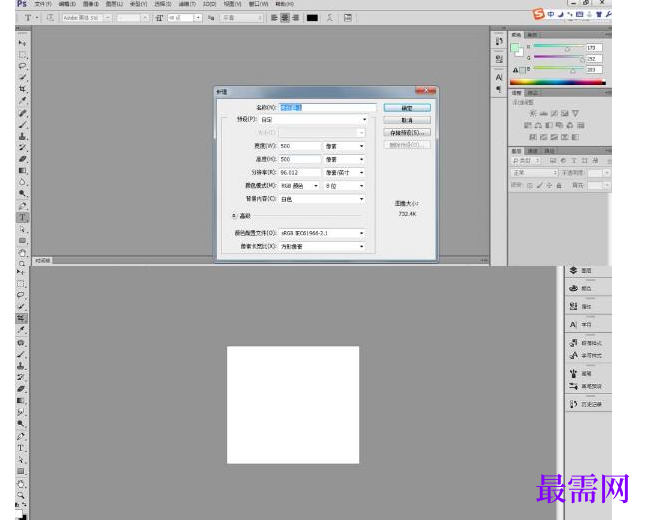Open the 3D menu in menu bar
This screenshot has height=520, width=648.
click(x=209, y=4)
